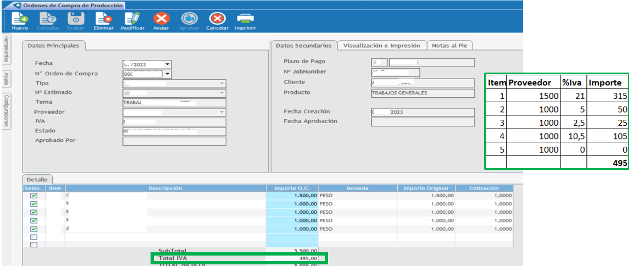The height and width of the screenshot is (266, 644).
Task: Click the Consulta toolbar icon
Action: click(x=48, y=19)
